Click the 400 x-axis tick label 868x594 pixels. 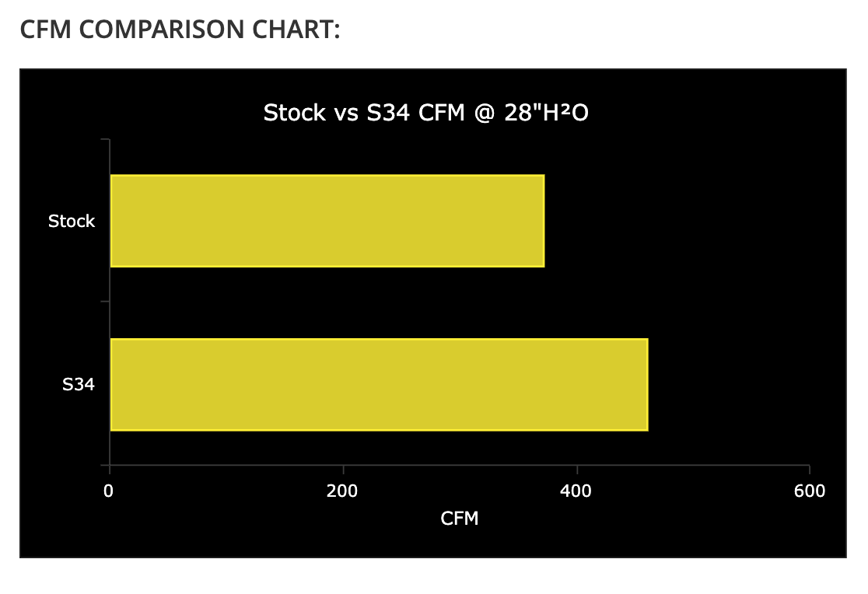point(576,491)
